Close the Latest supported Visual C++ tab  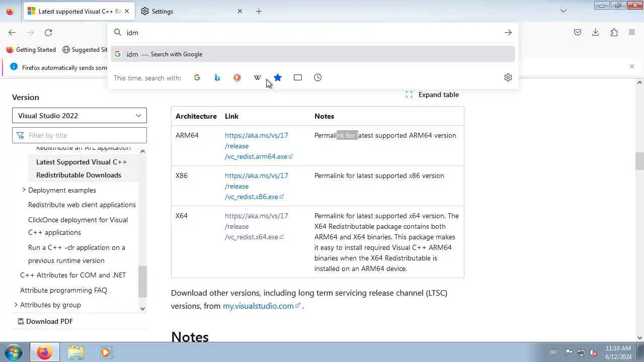point(127,11)
